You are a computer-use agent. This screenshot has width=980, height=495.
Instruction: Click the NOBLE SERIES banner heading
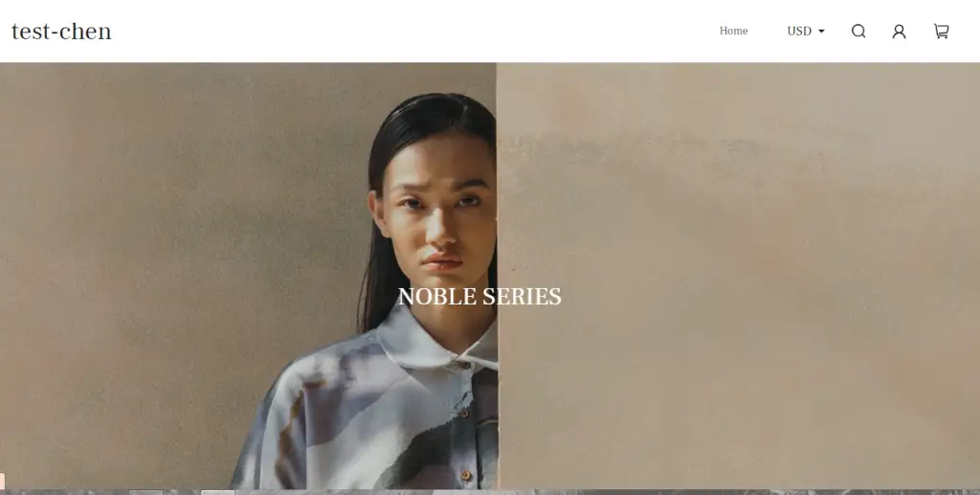(479, 296)
